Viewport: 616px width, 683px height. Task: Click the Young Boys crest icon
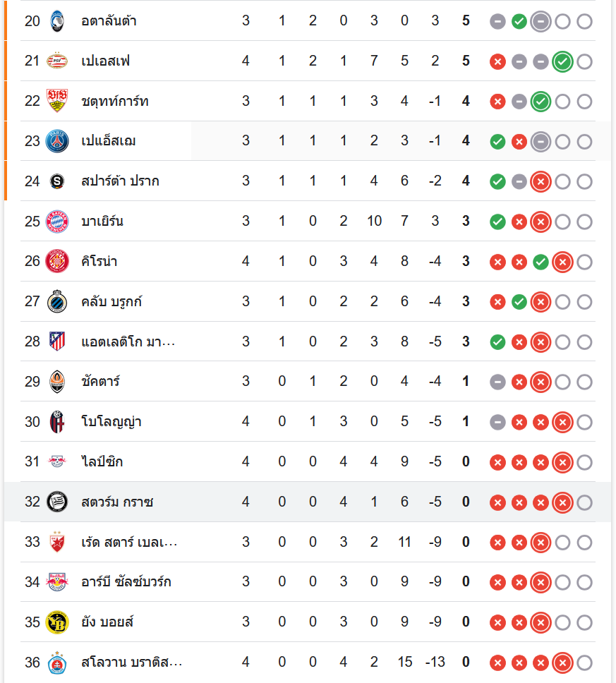(57, 622)
